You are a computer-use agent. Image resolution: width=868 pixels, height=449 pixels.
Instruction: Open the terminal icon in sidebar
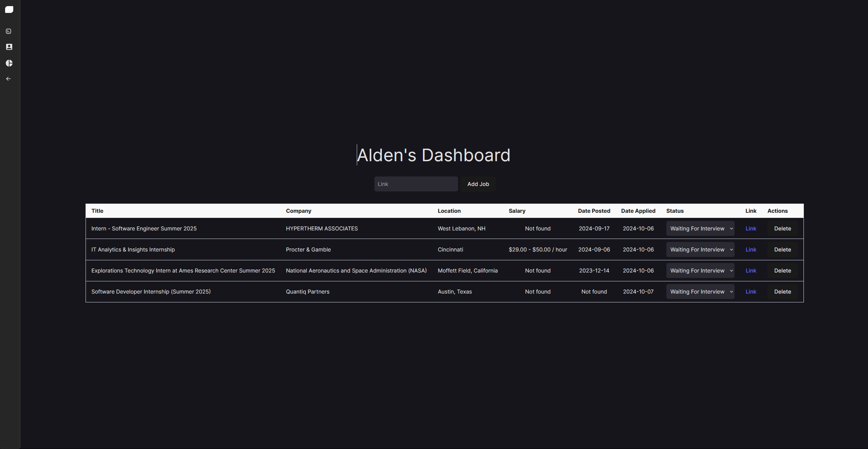[x=9, y=31]
